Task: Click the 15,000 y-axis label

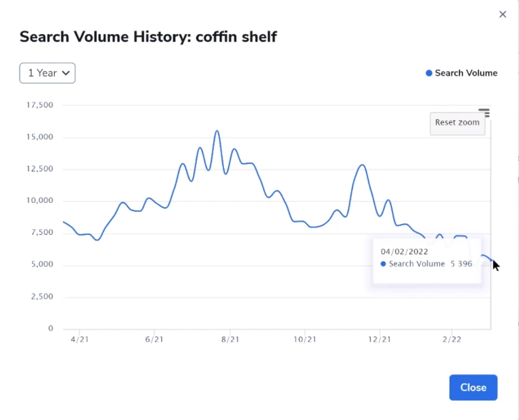Action: click(40, 137)
